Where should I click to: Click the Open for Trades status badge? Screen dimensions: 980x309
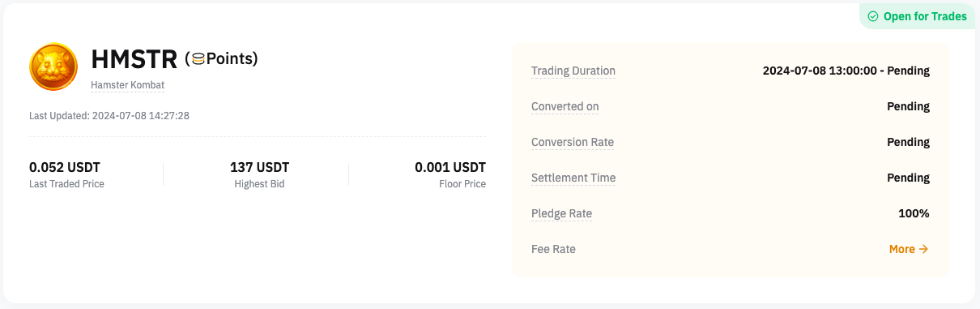(x=917, y=16)
